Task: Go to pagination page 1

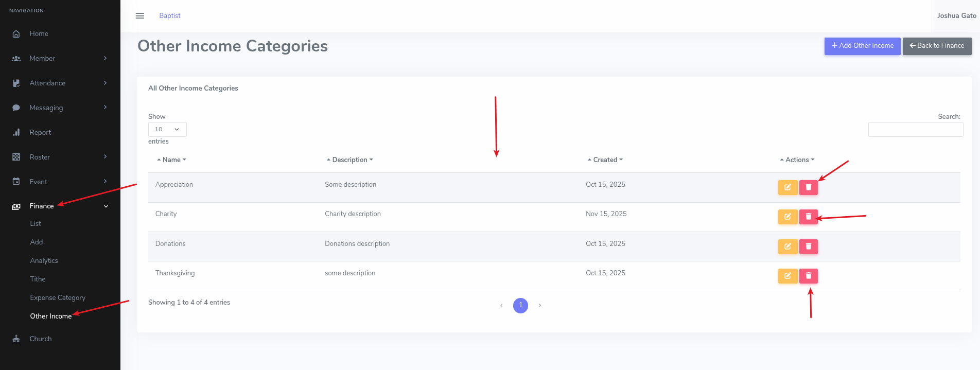Action: [x=520, y=305]
